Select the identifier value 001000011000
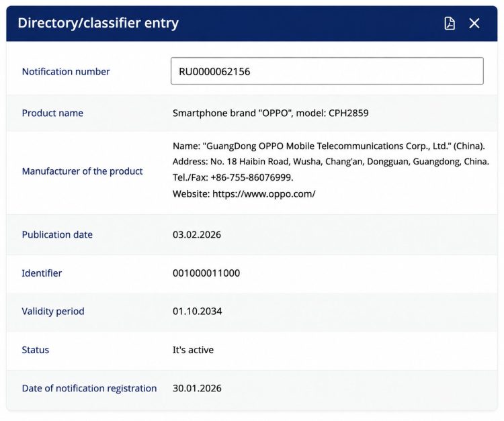Viewport: 504px width, 421px height. 206,273
